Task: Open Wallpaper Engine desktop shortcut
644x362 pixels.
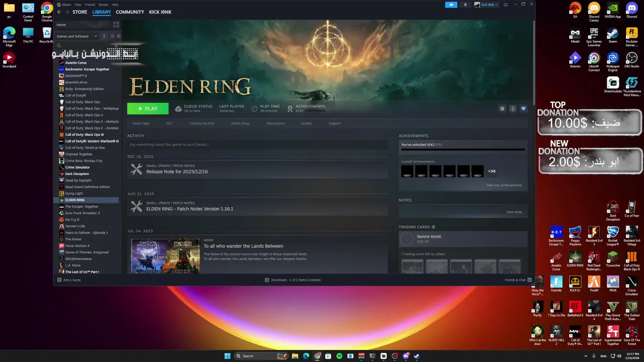Action: click(x=613, y=62)
